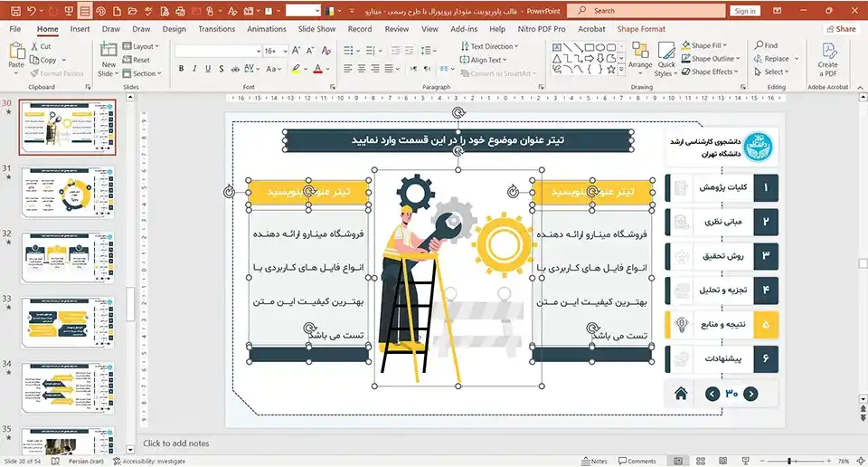This screenshot has width=868, height=467.
Task: Click the Persian (Iran) language indicator
Action: [x=86, y=461]
